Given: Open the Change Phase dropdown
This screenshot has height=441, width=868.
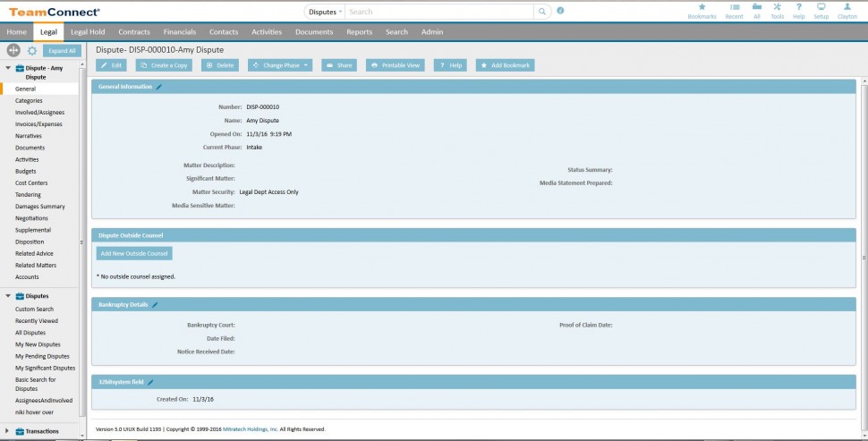Looking at the screenshot, I should [280, 65].
